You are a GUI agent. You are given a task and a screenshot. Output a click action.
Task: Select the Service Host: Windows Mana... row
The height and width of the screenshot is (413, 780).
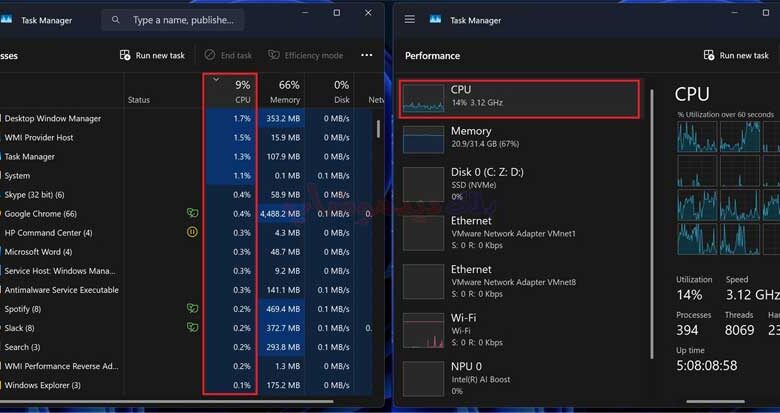point(186,271)
